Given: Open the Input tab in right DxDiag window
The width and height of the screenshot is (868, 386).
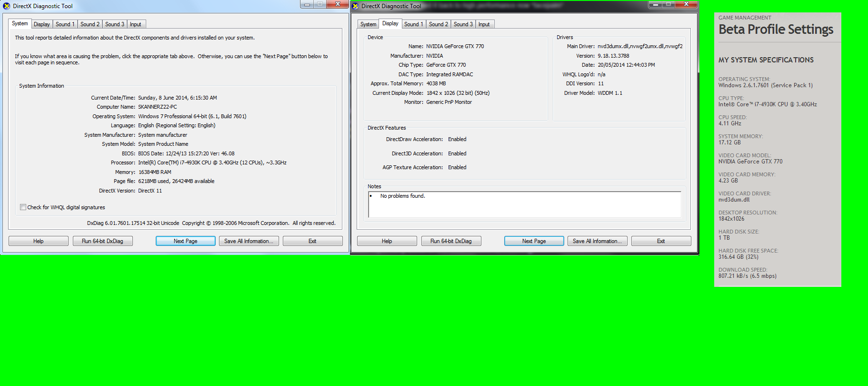Looking at the screenshot, I should pyautogui.click(x=484, y=24).
